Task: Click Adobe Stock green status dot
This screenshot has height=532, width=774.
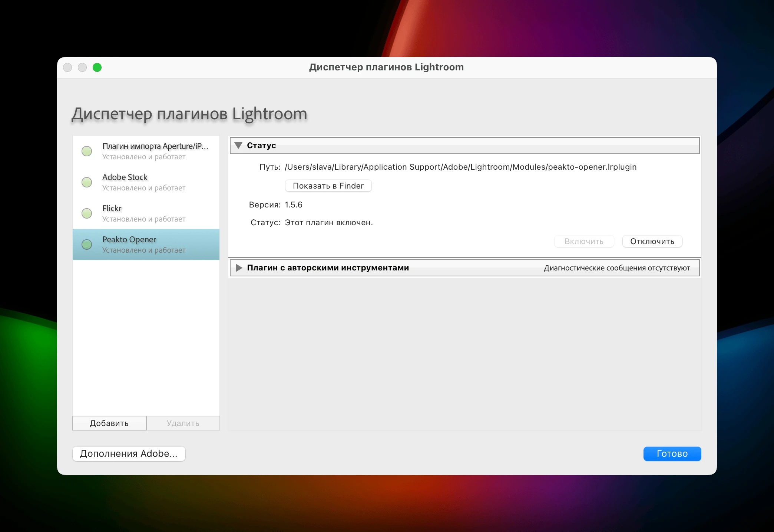Action: click(x=87, y=182)
